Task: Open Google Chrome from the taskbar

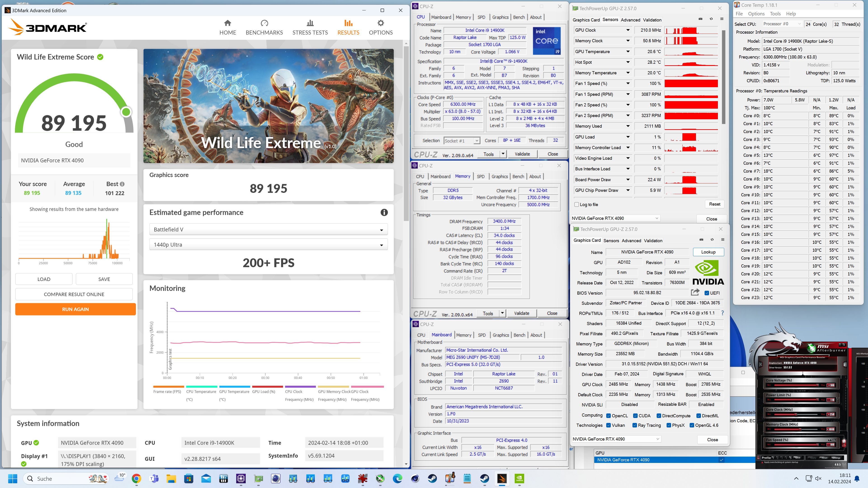Action: tap(137, 479)
